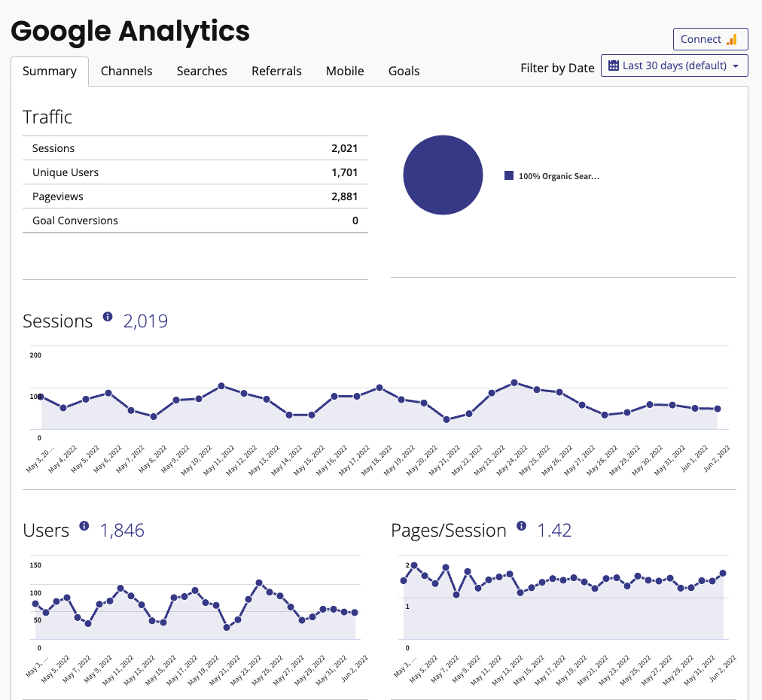Viewport: 762px width, 700px height.
Task: Open the Last 30 days date dropdown
Action: coord(674,65)
